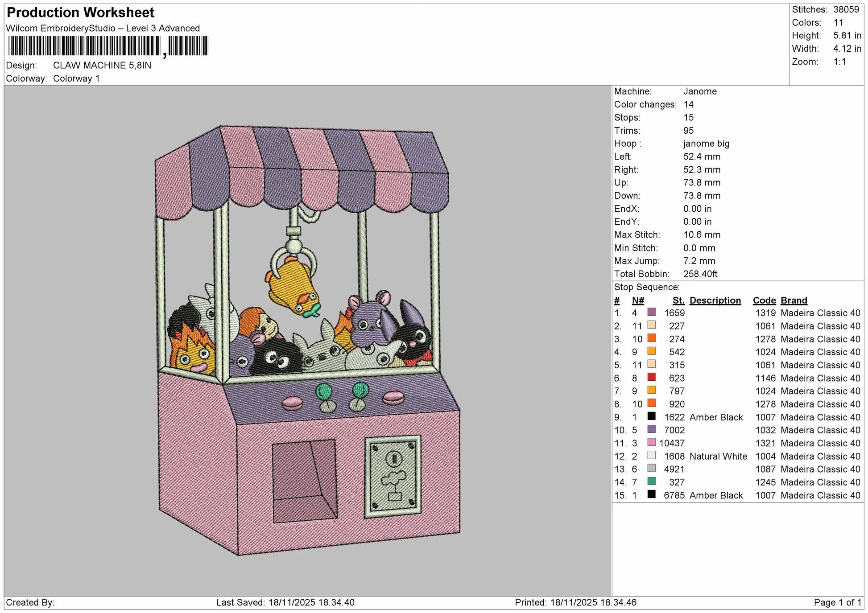The width and height of the screenshot is (868, 613).
Task: Select the "Description" column header
Action: coord(715,300)
